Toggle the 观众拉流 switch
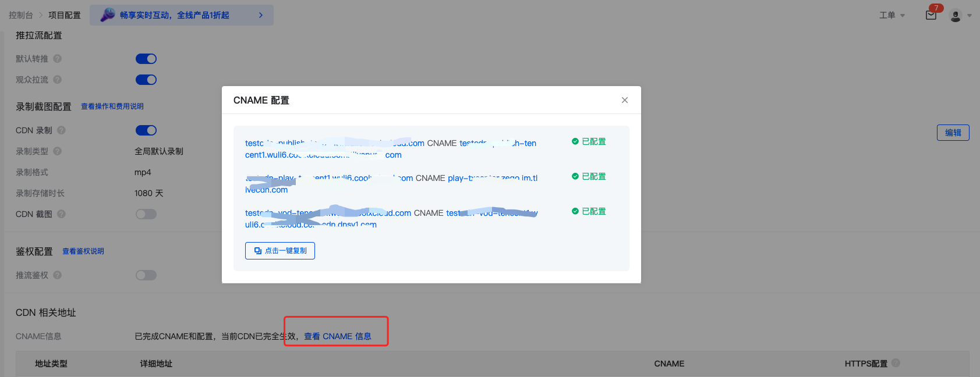Screen dimensions: 980x377 pos(146,80)
